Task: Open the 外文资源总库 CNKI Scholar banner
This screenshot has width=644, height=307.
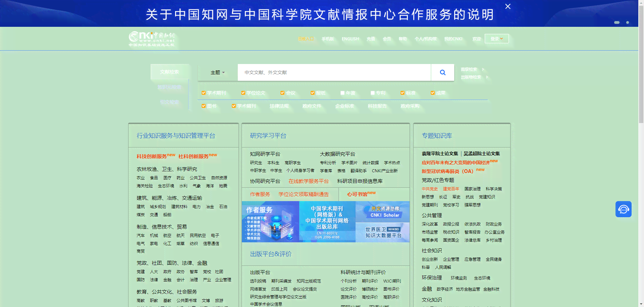Action: (x=383, y=212)
